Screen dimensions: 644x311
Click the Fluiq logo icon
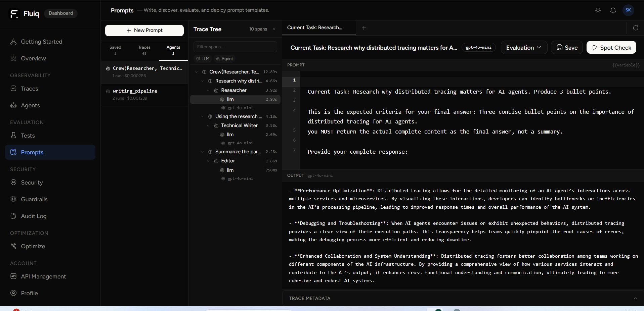14,13
